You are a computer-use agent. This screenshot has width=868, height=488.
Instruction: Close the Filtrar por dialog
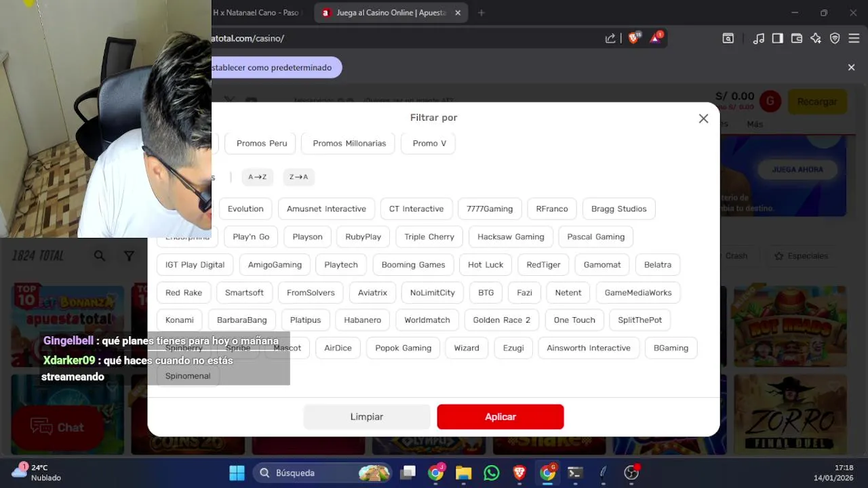pyautogui.click(x=703, y=119)
